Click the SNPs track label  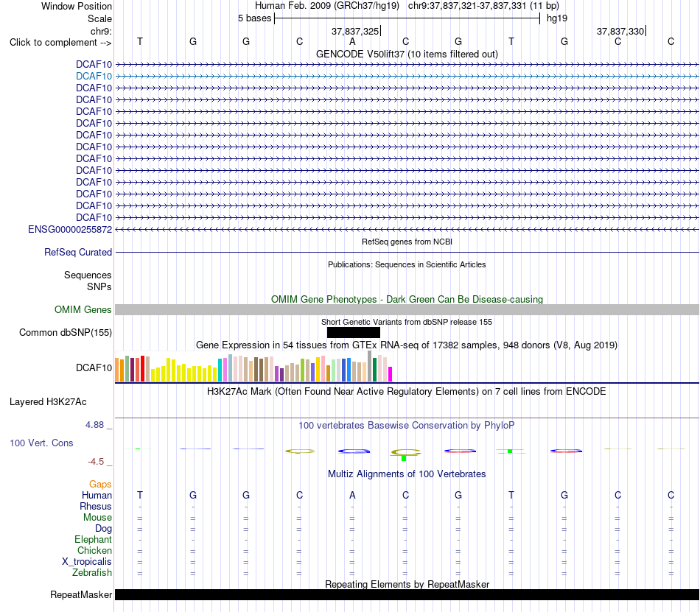point(99,286)
